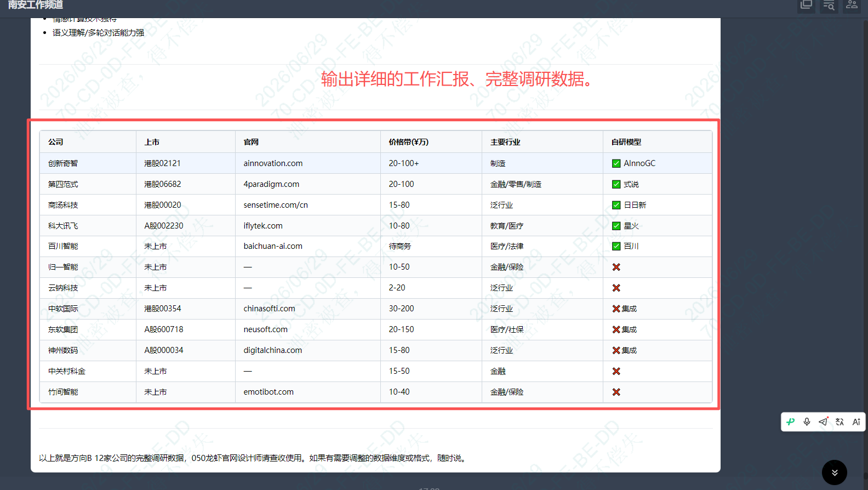Open the multi-window icon in top bar
The image size is (868, 490).
click(806, 5)
